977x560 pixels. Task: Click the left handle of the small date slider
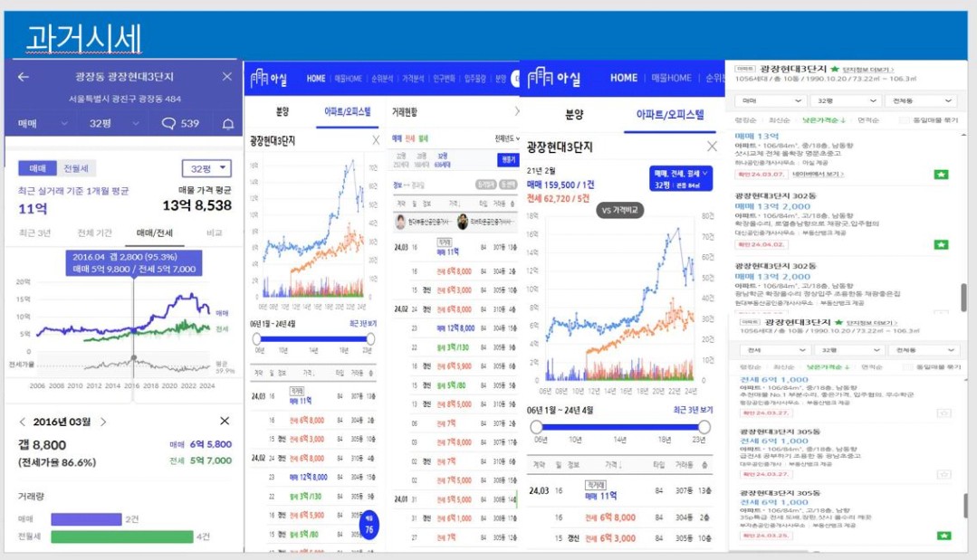pyautogui.click(x=257, y=339)
